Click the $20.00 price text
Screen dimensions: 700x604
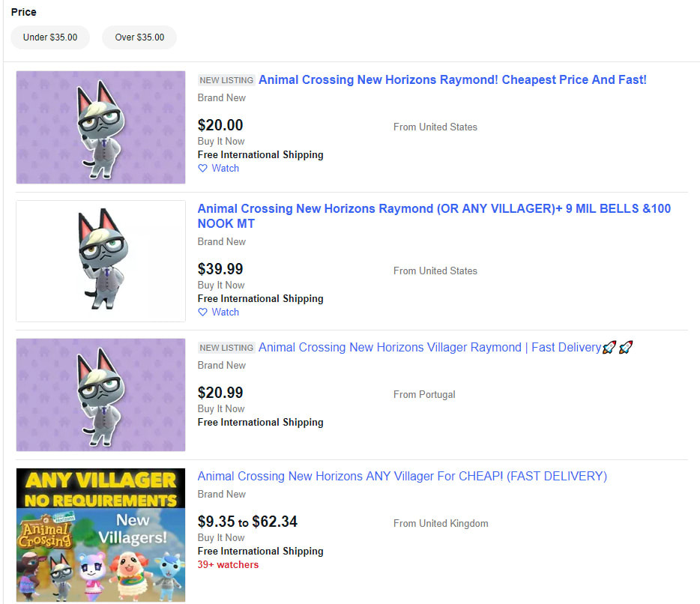(220, 125)
